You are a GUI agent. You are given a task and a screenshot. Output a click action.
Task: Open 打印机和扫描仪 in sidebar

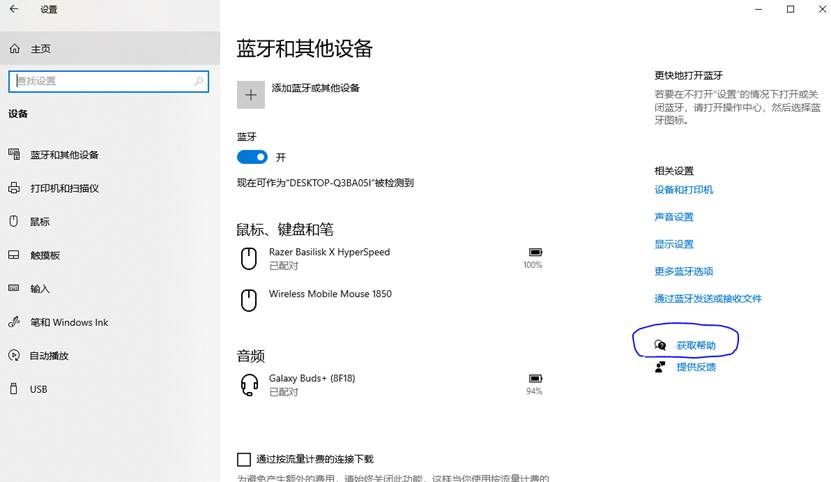[64, 188]
